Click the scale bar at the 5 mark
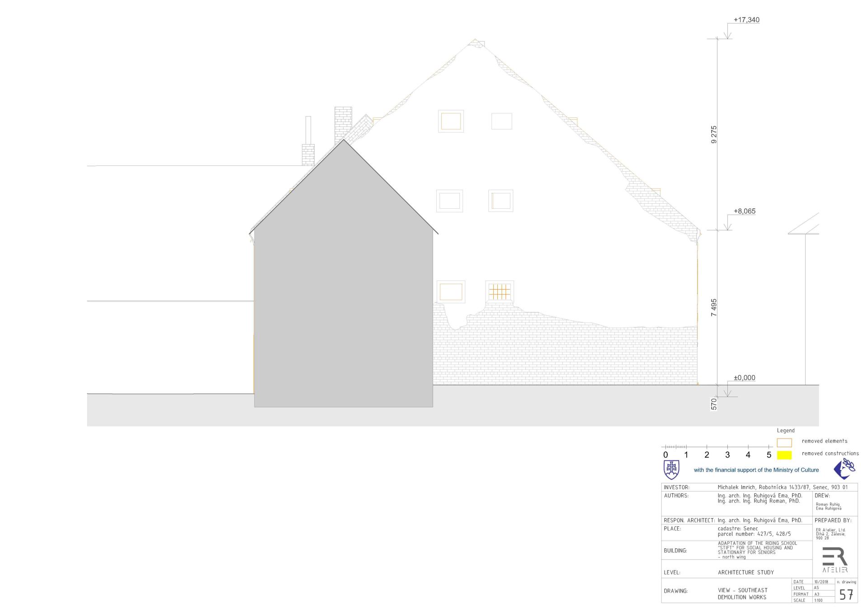The height and width of the screenshot is (613, 868). point(769,447)
